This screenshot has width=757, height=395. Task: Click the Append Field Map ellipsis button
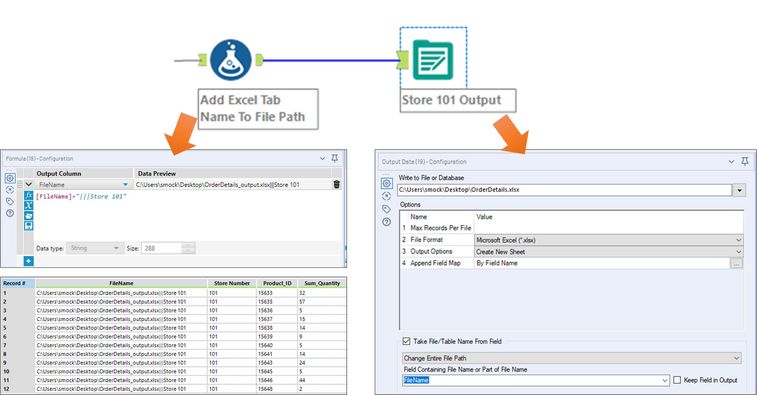[x=736, y=264]
